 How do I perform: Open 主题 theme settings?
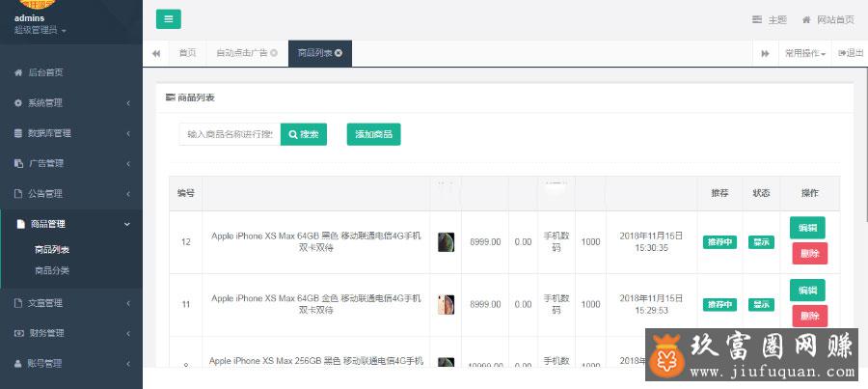click(770, 20)
